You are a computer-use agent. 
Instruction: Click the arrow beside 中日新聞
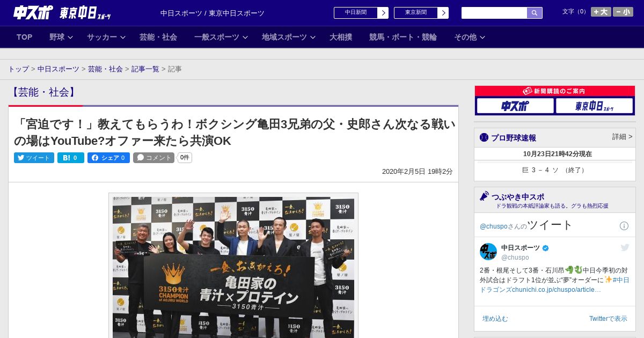click(383, 13)
